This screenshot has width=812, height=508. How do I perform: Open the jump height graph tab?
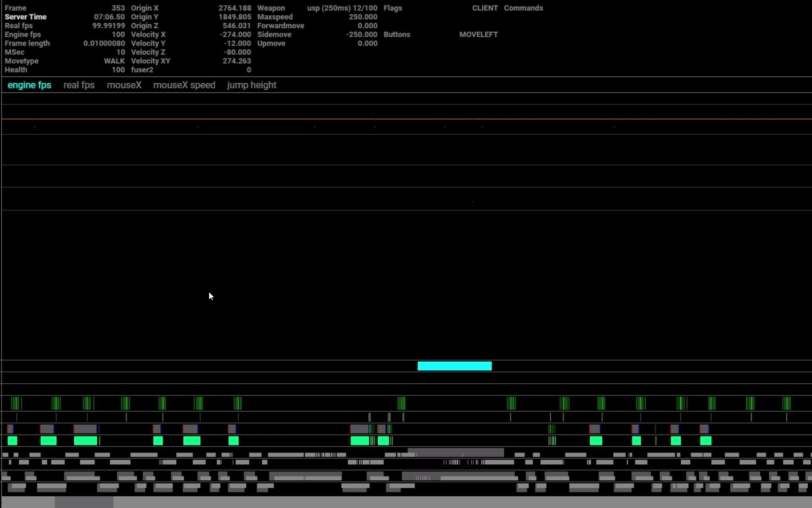click(x=252, y=85)
